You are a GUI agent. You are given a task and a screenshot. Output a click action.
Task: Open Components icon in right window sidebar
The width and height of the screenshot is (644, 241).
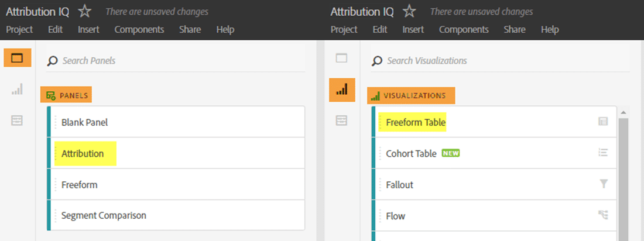(341, 120)
